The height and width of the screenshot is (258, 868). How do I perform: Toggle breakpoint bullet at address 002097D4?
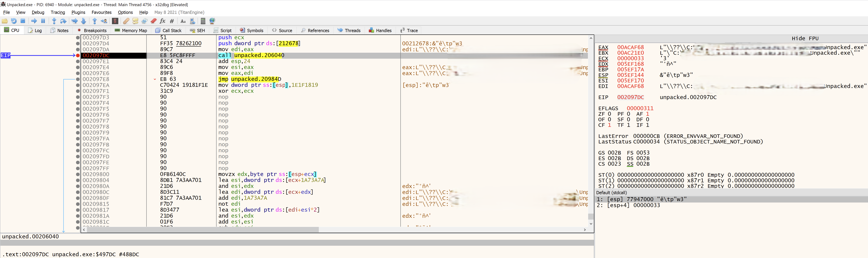coord(78,43)
